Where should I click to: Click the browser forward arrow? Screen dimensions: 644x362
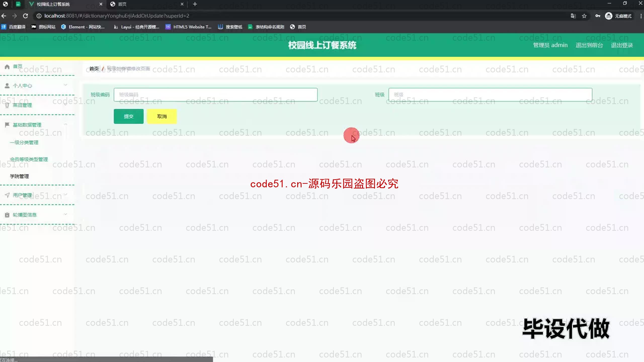coord(14,16)
